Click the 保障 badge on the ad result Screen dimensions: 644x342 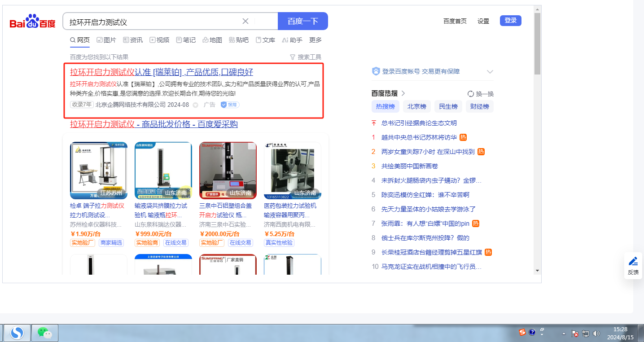[230, 105]
